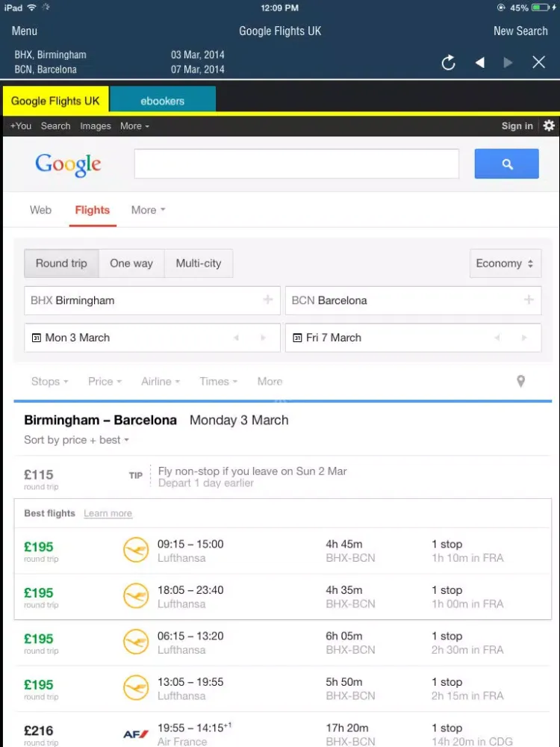
Task: Open More dropdown in Google top bar
Action: [x=134, y=125]
